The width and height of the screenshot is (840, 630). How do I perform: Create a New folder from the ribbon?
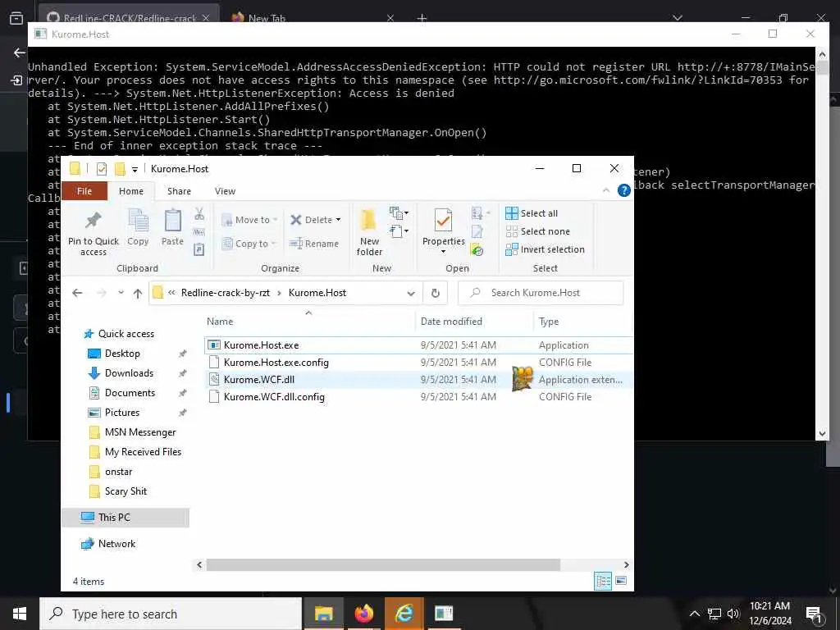pyautogui.click(x=369, y=233)
